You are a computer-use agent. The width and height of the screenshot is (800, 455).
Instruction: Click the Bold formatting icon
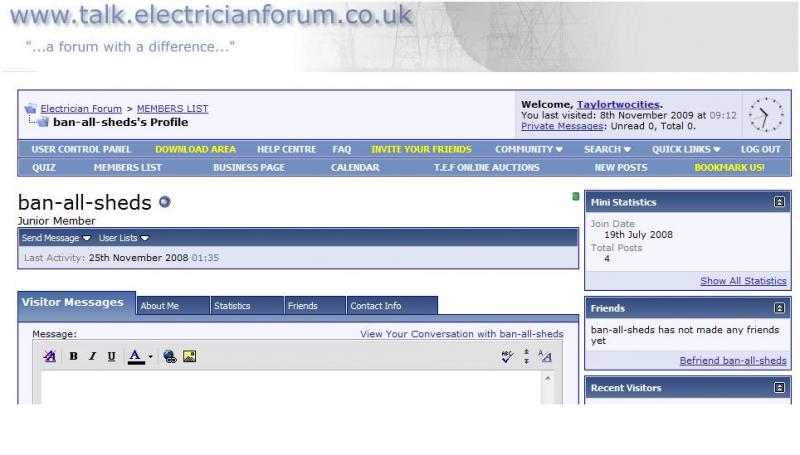tap(73, 357)
